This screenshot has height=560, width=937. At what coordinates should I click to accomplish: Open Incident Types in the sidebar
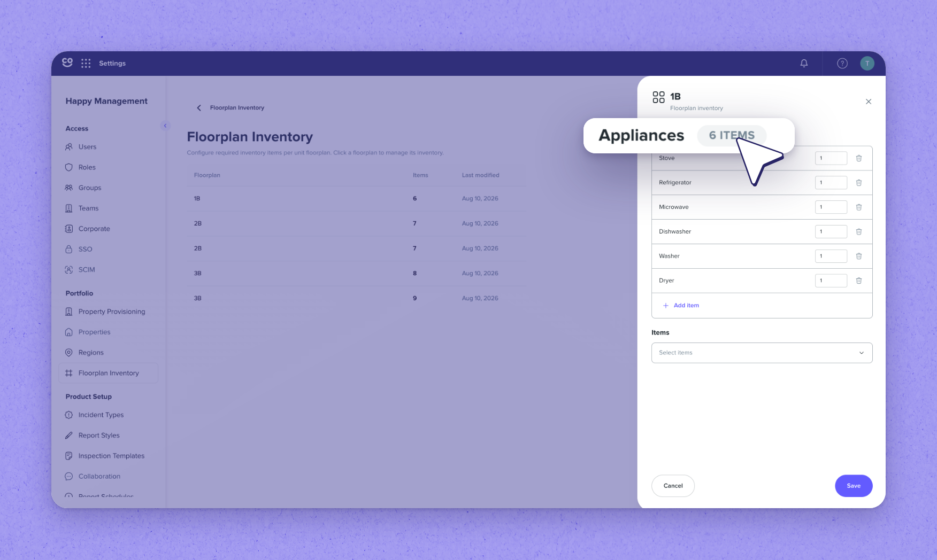pos(101,415)
